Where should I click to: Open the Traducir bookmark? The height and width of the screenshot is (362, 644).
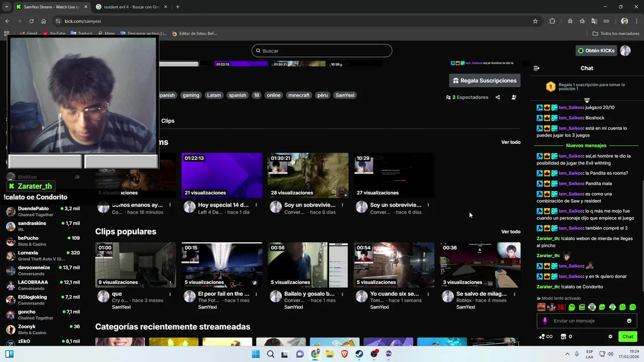[82, 34]
